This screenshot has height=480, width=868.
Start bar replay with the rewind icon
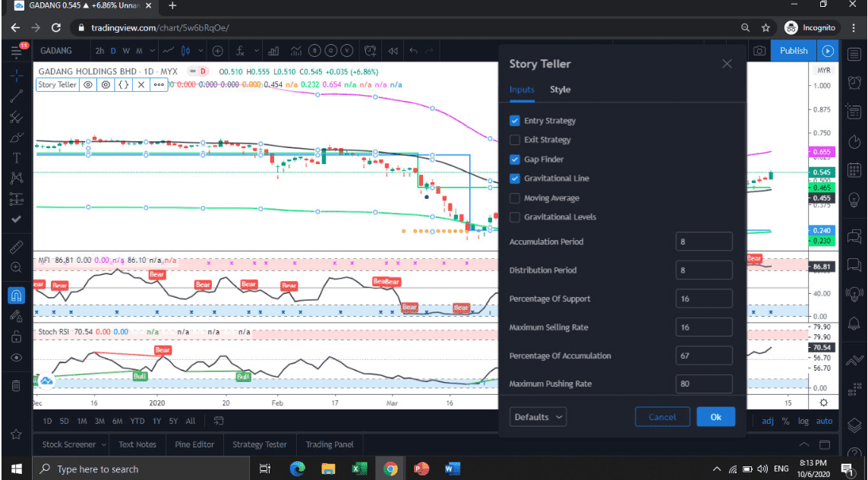click(x=393, y=51)
